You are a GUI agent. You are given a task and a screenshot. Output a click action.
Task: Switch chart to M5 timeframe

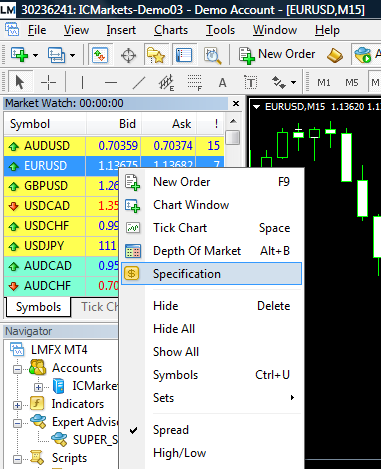351,82
